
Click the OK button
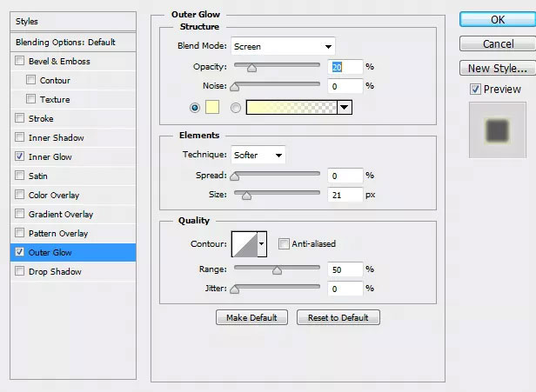pyautogui.click(x=498, y=19)
